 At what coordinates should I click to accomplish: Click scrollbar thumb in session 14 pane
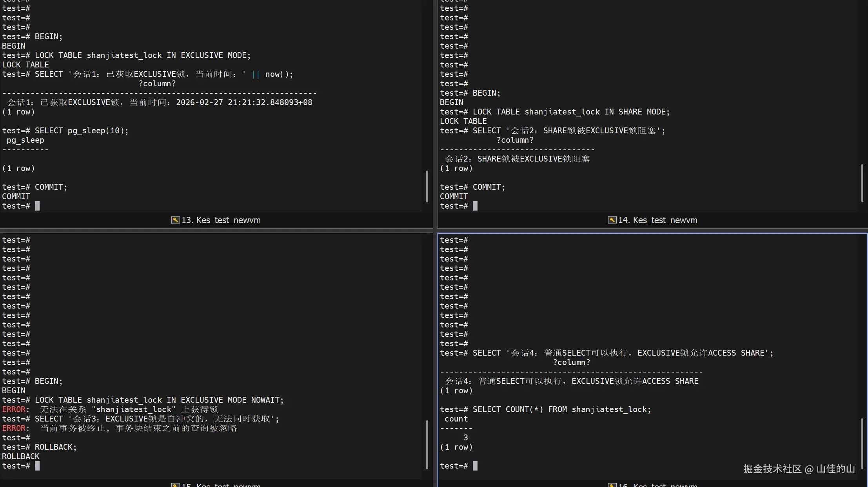click(x=862, y=183)
